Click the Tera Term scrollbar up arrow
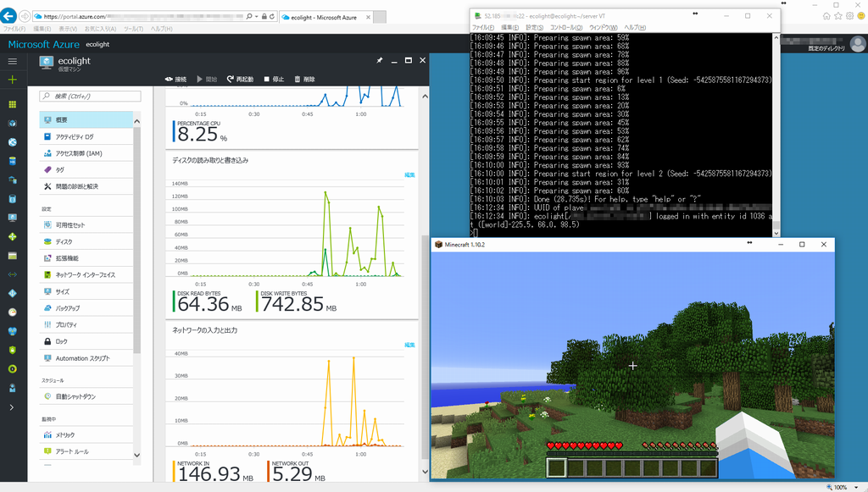 pos(776,38)
